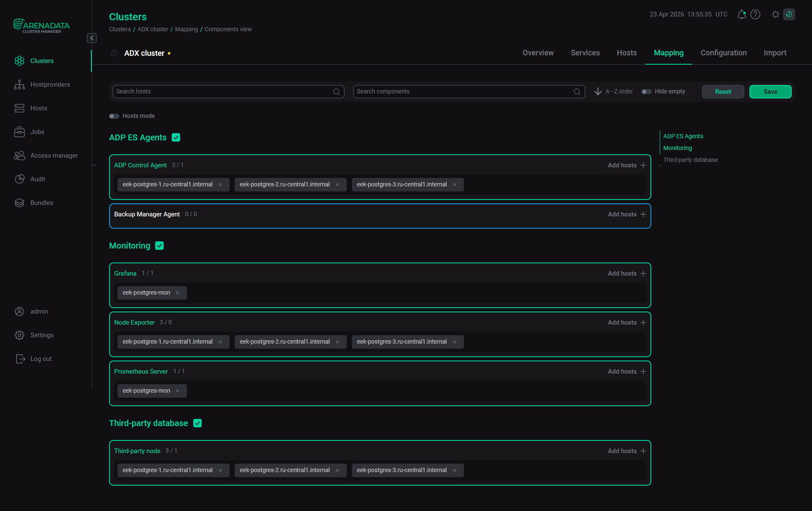Viewport: 812px width, 511px height.
Task: Toggle A - Z order sorting arrow
Action: coord(598,91)
